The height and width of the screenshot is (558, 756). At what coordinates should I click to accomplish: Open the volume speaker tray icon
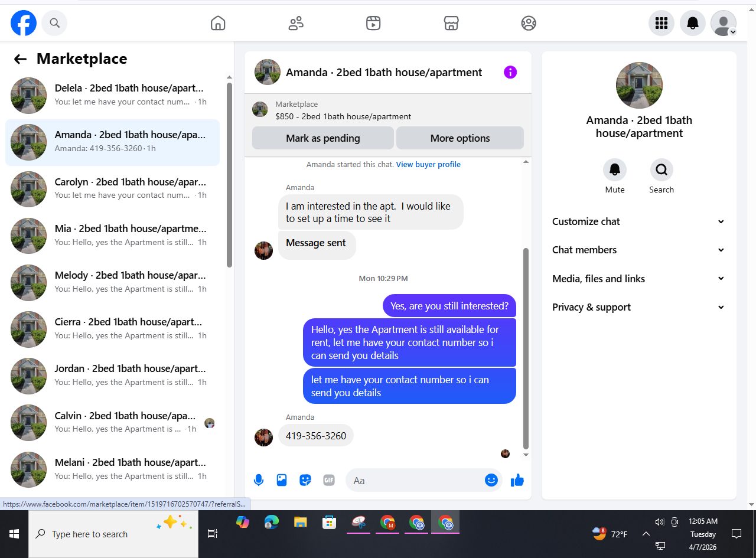[660, 522]
